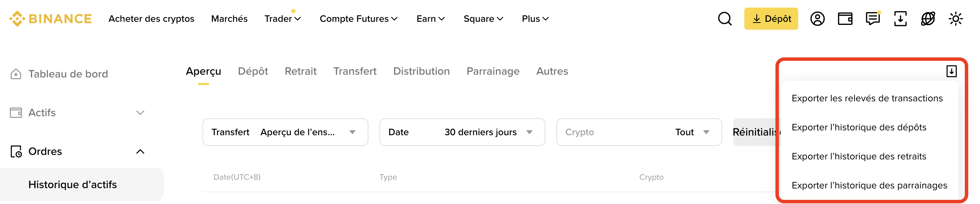The image size is (980, 204).
Task: Open the search magnifier icon
Action: click(x=724, y=19)
